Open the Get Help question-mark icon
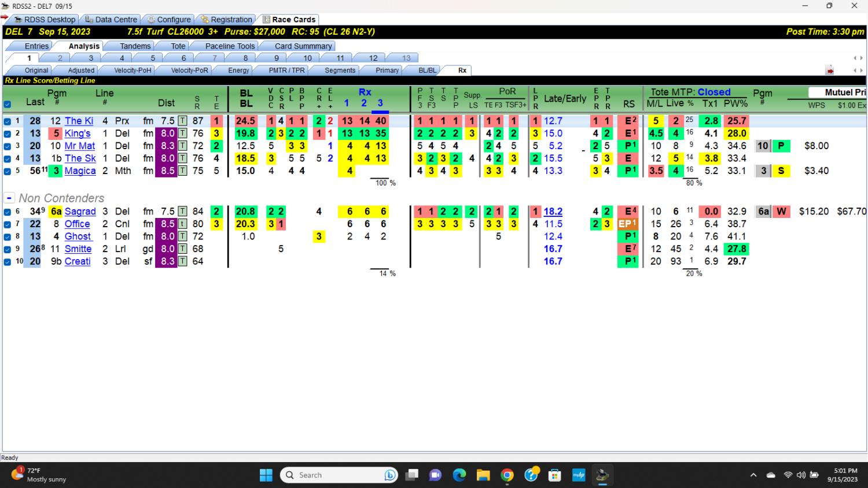The width and height of the screenshot is (868, 488). (x=531, y=475)
